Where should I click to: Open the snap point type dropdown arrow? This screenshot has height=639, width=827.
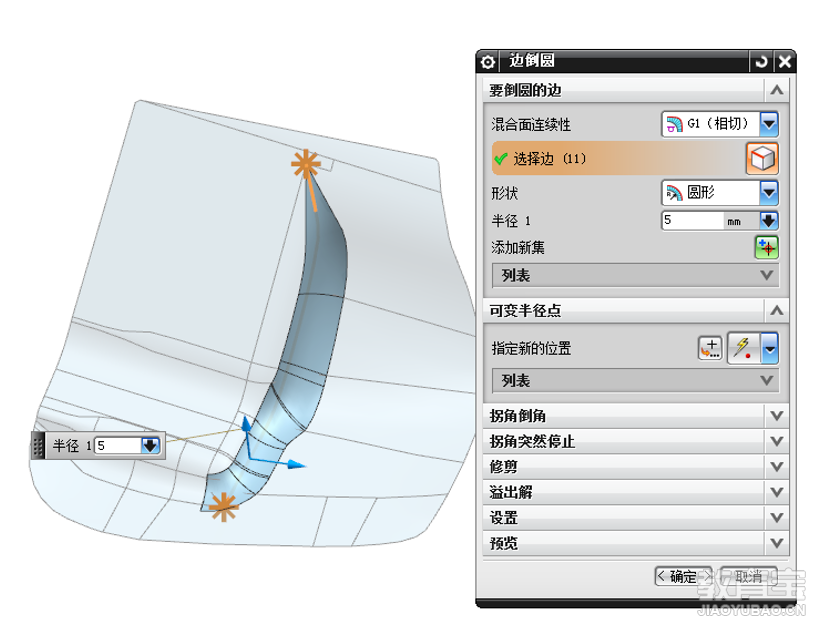click(770, 348)
